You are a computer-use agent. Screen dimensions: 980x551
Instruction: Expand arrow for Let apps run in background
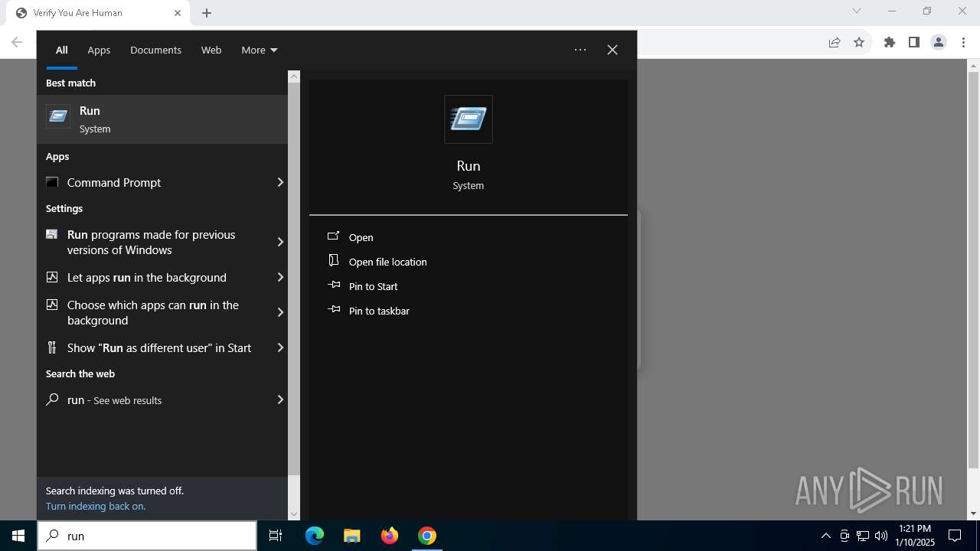(280, 277)
